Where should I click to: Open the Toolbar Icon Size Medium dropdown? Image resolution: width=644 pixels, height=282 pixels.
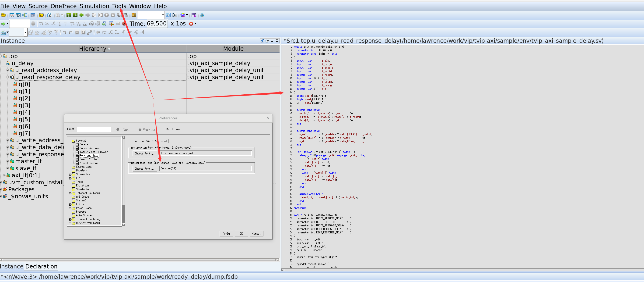(162, 141)
